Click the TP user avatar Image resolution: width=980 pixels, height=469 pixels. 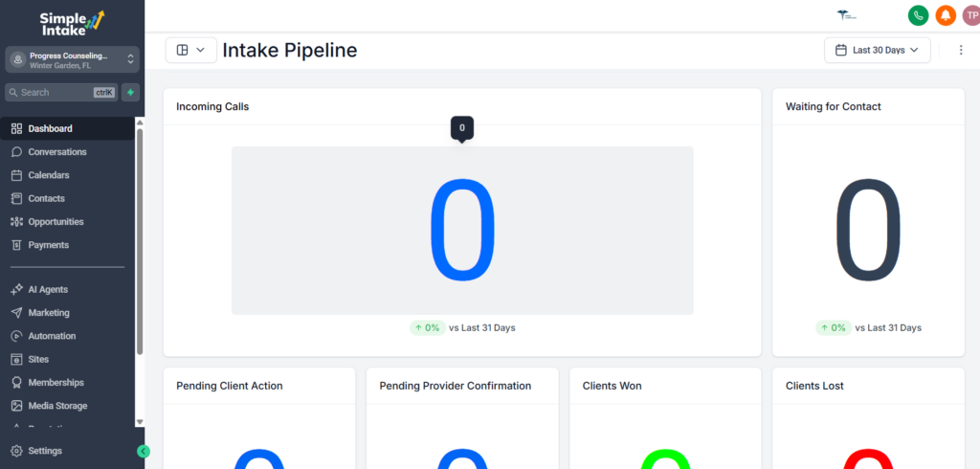pyautogui.click(x=970, y=15)
